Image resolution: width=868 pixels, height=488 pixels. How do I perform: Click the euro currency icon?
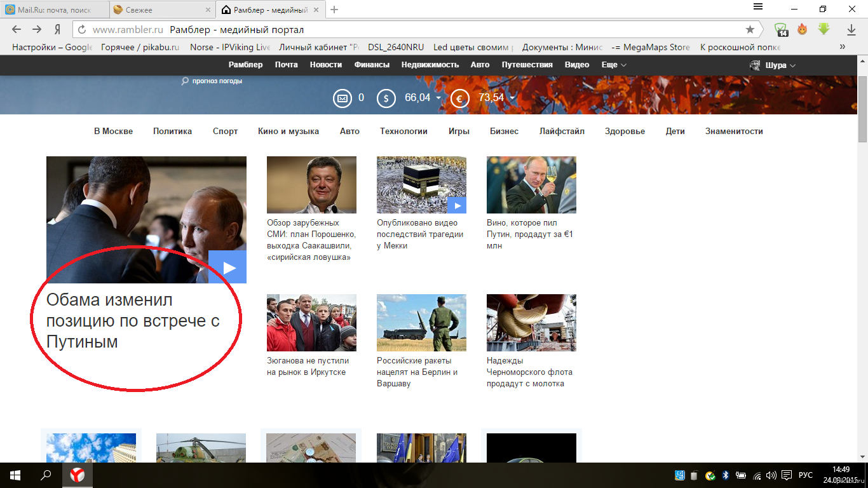click(459, 98)
